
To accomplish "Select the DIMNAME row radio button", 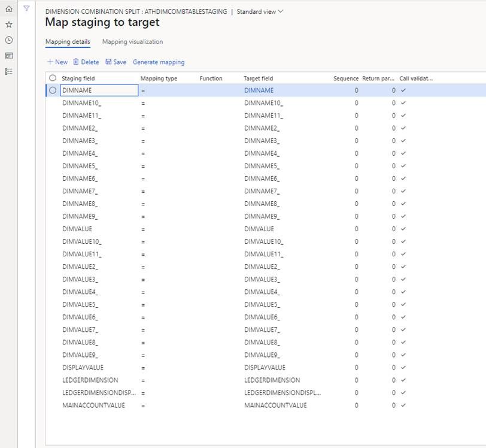I will [x=53, y=90].
